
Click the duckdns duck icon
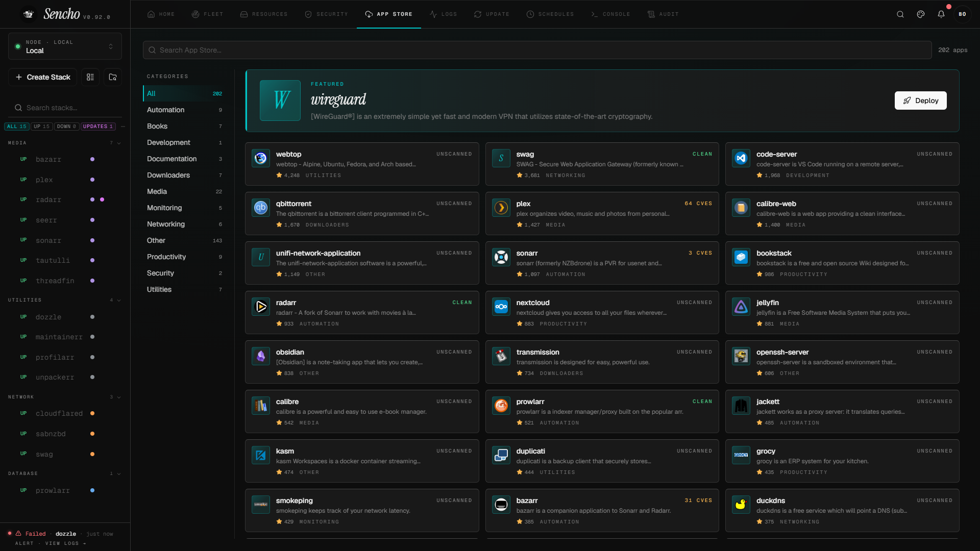(741, 505)
